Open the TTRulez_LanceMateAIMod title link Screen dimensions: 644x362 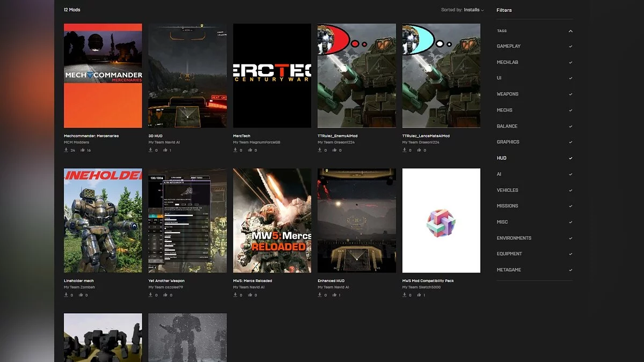tap(425, 136)
